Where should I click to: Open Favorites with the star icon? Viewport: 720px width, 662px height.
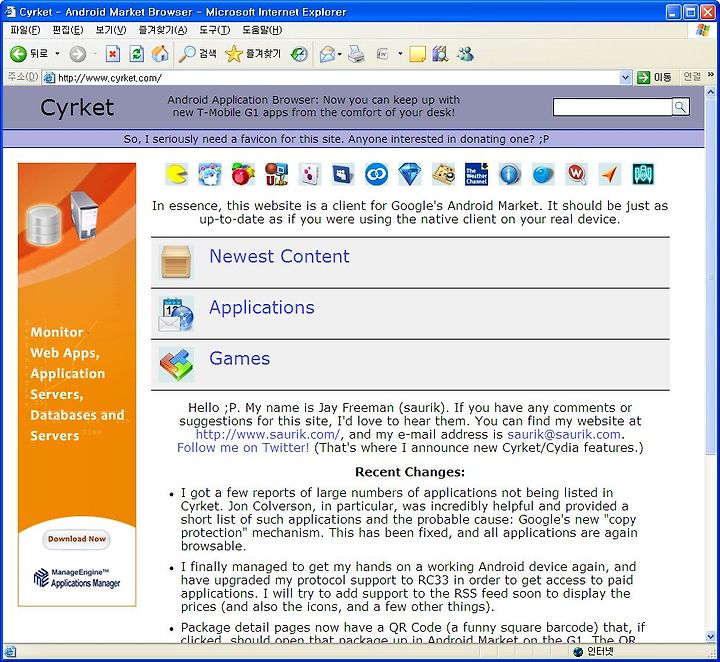coord(253,54)
